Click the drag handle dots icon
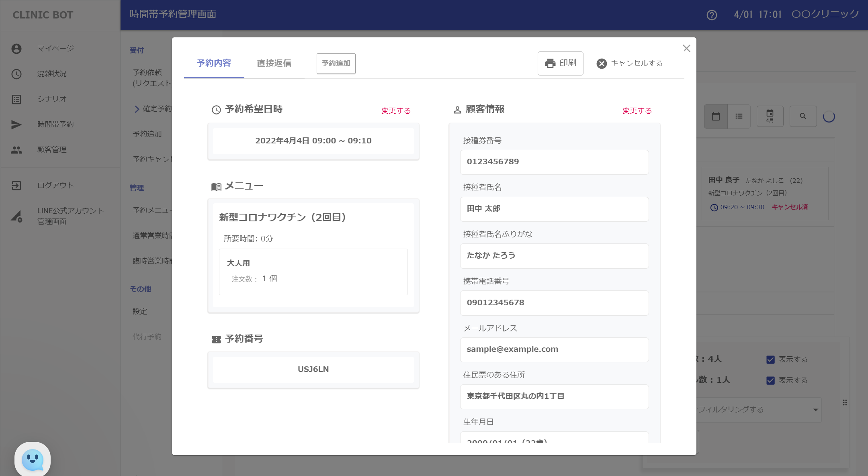The width and height of the screenshot is (868, 476). pos(845,402)
